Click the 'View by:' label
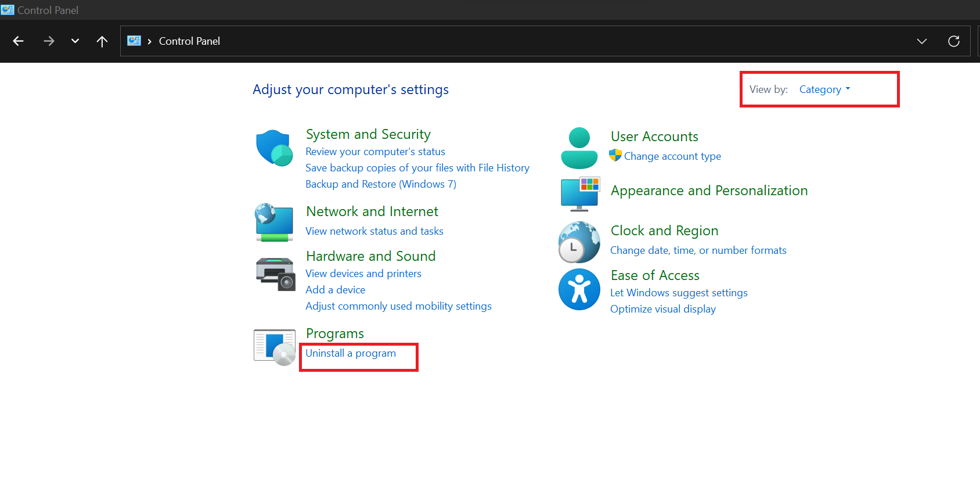 click(769, 89)
